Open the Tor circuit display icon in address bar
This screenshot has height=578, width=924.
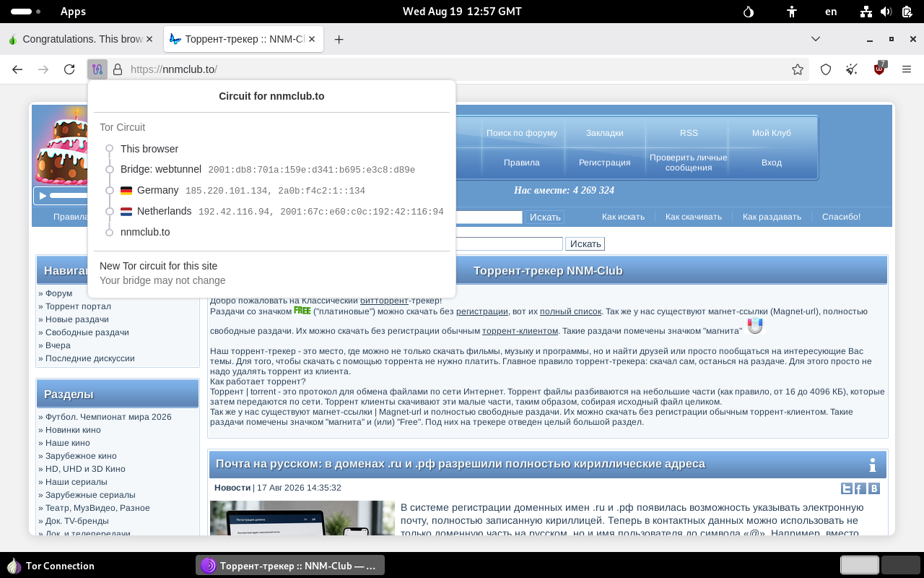coord(97,69)
